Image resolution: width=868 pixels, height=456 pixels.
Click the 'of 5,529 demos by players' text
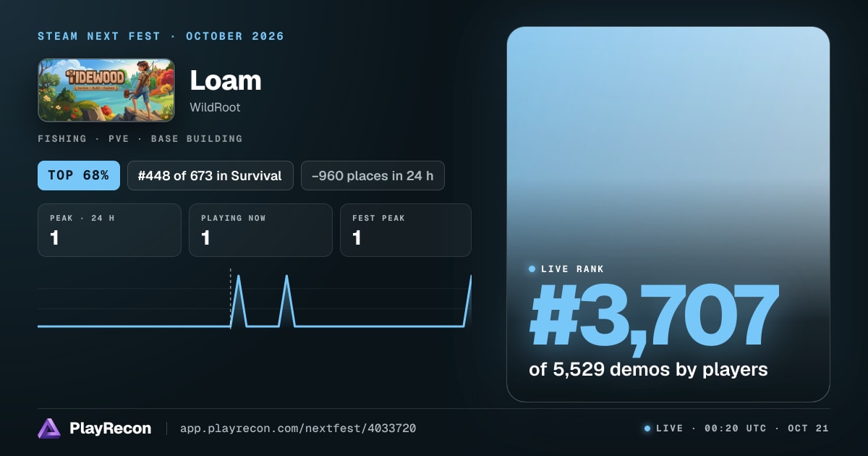[x=648, y=369]
